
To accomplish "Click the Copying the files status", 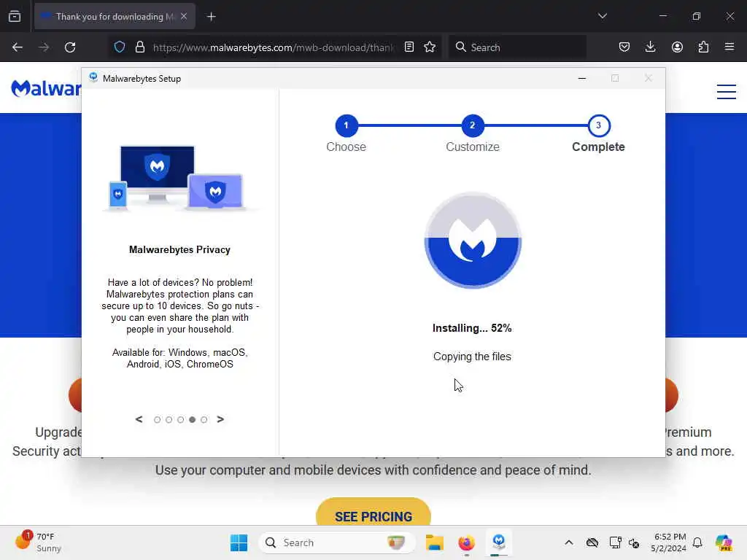I will pos(472,356).
